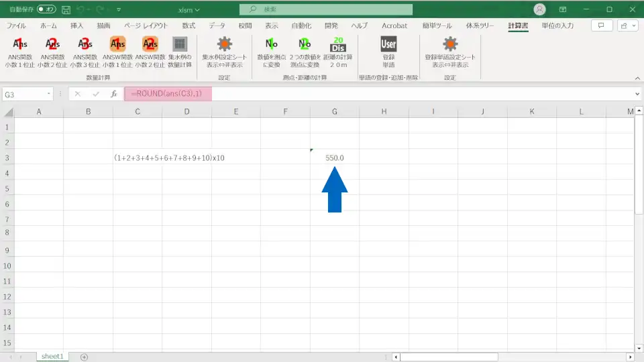Click the ANS関数 小数3位止 icon
This screenshot has height=362, width=644.
coord(85,45)
